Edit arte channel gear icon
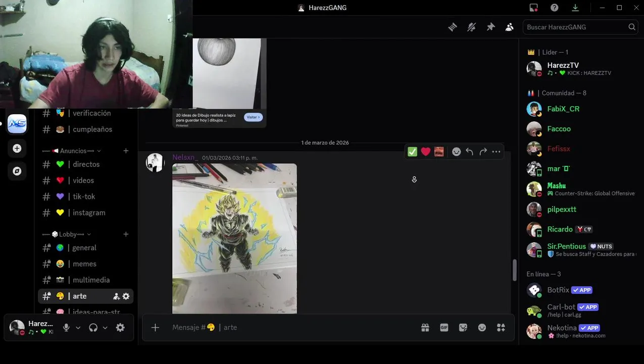The width and height of the screenshot is (644, 364). [126, 296]
